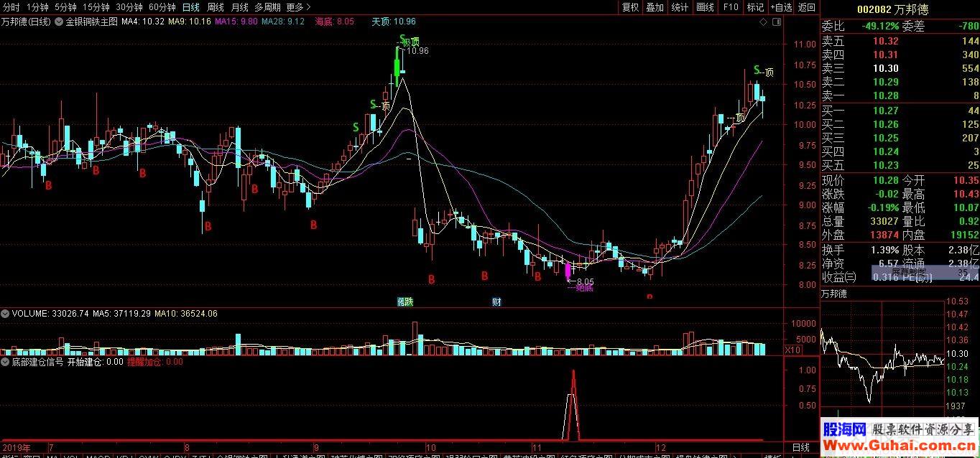980x458 pixels.
Task: Click the 卖一 10.28 order row
Action: (900, 95)
